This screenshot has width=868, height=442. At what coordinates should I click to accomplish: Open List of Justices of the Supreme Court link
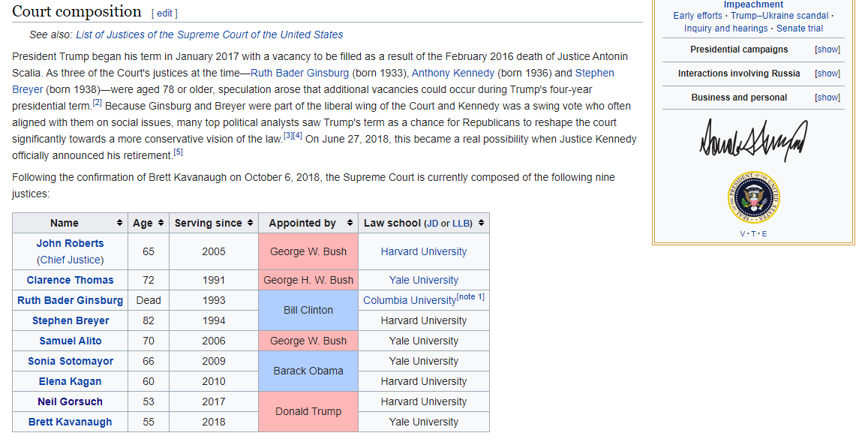click(x=209, y=35)
